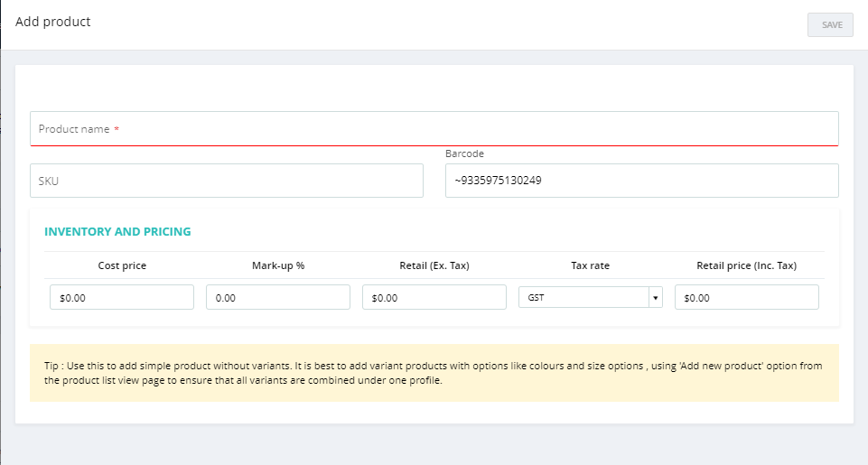The image size is (868, 465).
Task: Click the yellow Tip message box
Action: (x=434, y=373)
